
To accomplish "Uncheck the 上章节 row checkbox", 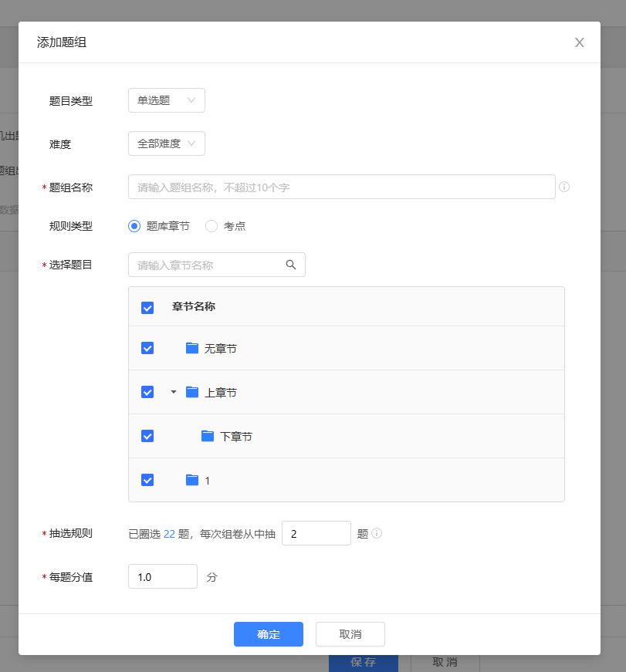I will coord(147,392).
